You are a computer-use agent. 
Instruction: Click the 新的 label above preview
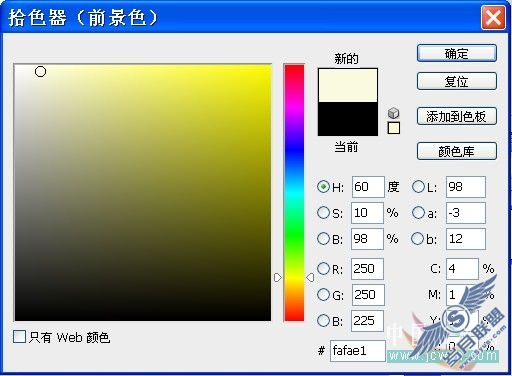(347, 59)
